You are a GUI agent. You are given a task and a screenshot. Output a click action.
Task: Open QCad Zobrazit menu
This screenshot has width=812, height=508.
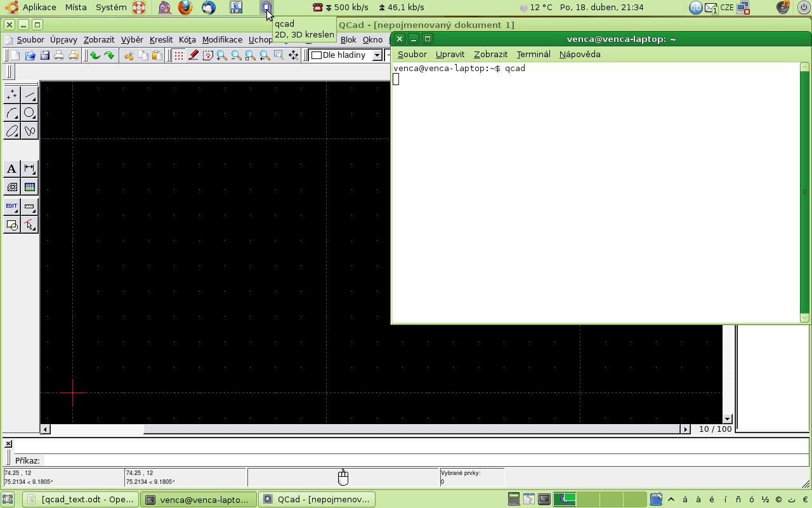[99, 39]
